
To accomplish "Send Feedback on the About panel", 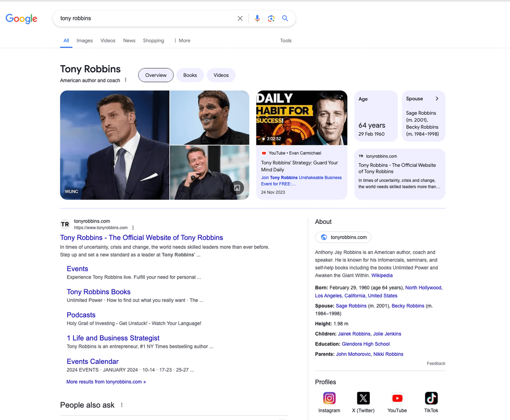I will coord(436,364).
